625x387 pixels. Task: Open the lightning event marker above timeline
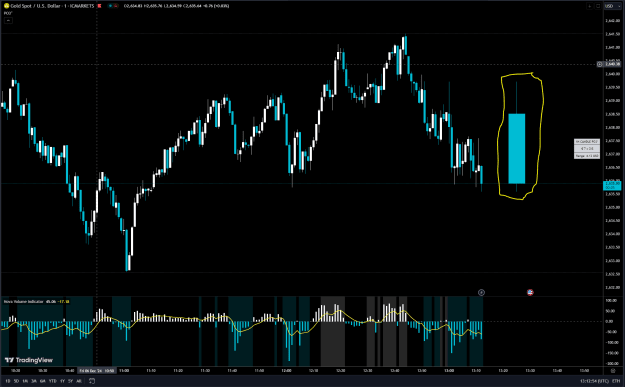pos(481,293)
